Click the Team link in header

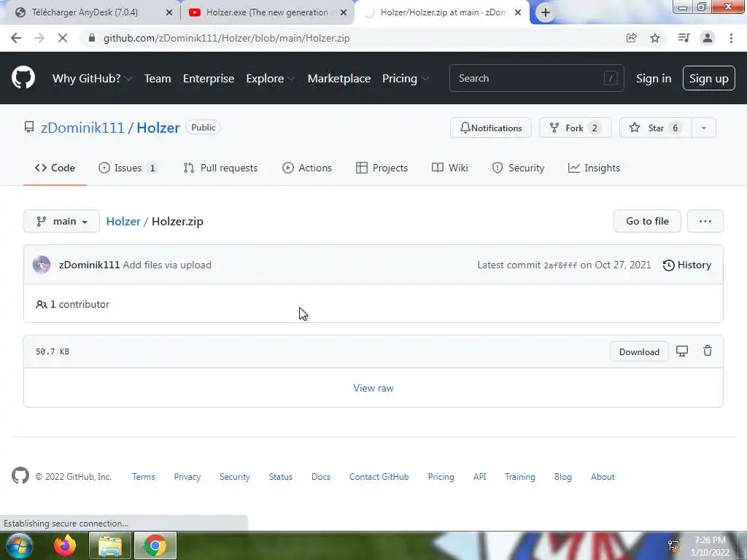(158, 79)
